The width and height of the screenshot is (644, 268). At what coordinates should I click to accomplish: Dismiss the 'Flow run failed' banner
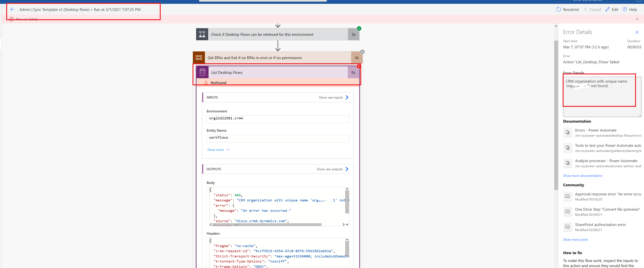tap(637, 19)
